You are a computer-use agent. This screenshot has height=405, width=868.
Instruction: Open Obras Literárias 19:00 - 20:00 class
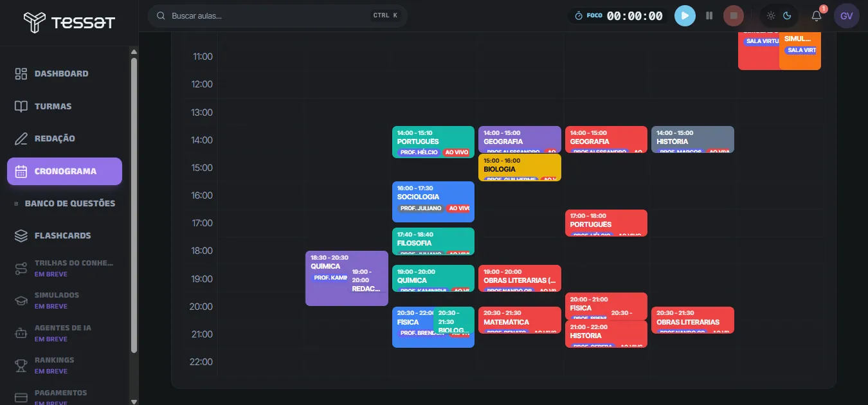coord(520,278)
